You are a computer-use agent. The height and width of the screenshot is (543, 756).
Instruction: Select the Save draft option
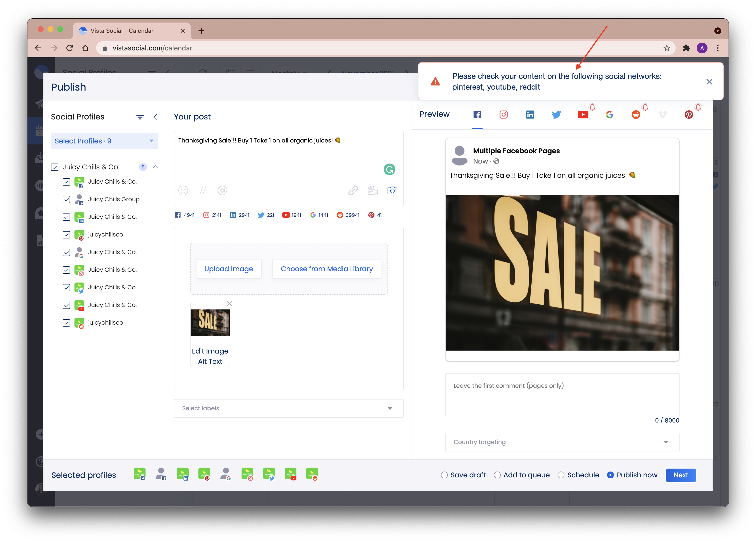coord(463,475)
